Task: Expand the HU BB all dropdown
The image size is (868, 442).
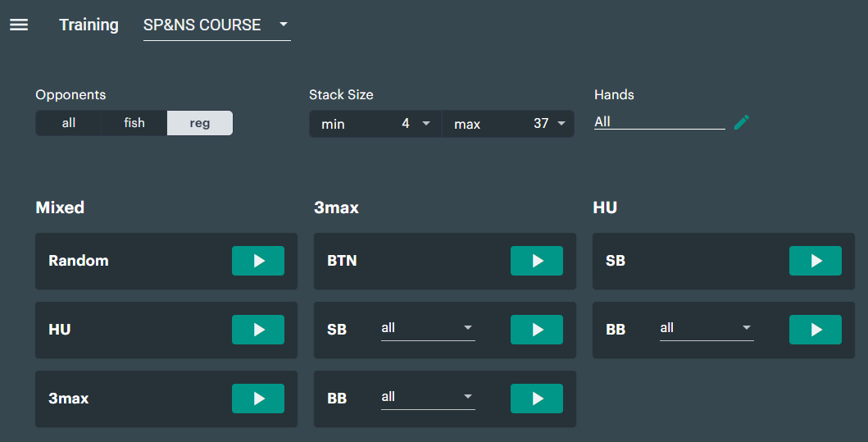Action: tap(707, 329)
